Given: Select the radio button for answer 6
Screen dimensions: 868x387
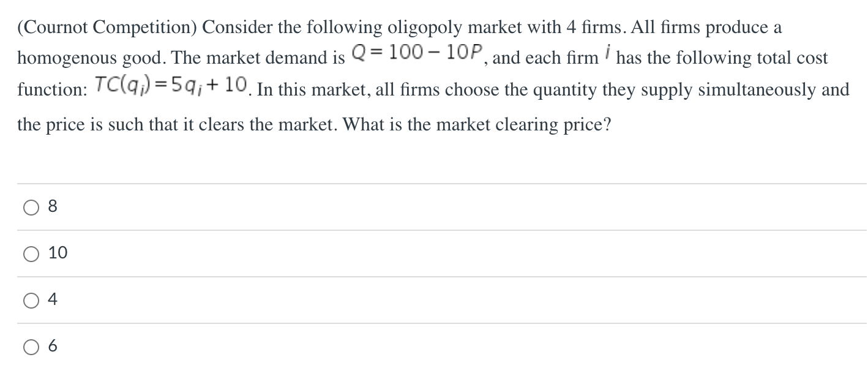Looking at the screenshot, I should [x=30, y=346].
